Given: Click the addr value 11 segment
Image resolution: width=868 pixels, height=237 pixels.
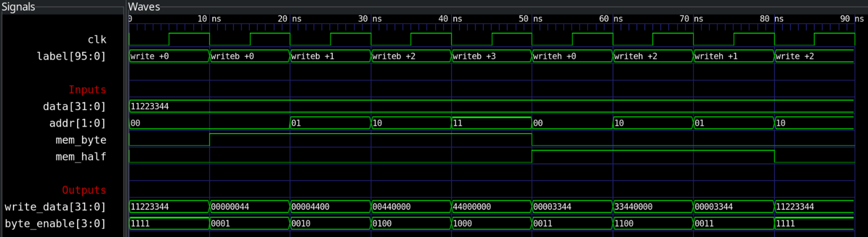Looking at the screenshot, I should pyautogui.click(x=491, y=123).
